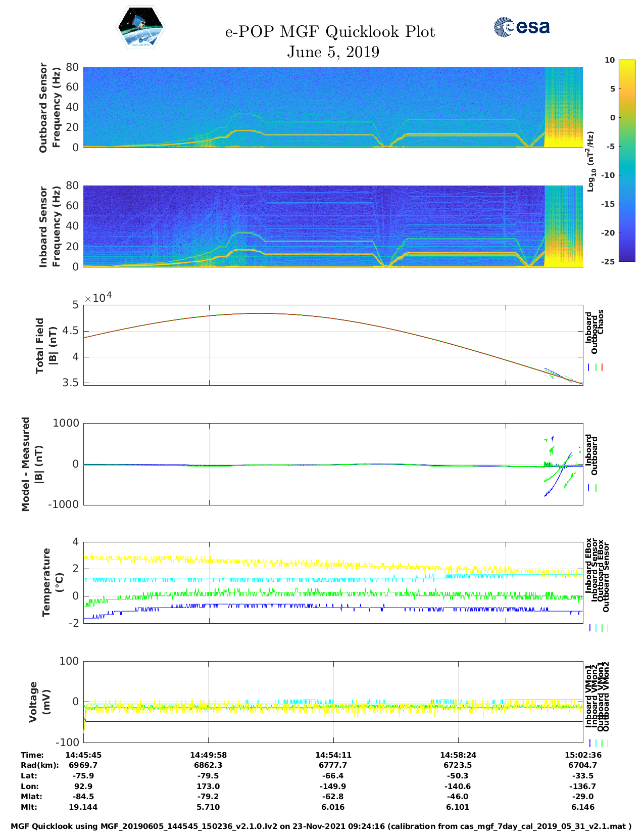Click the 'Chaos' legend label
This screenshot has width=644, height=834.
tap(601, 322)
